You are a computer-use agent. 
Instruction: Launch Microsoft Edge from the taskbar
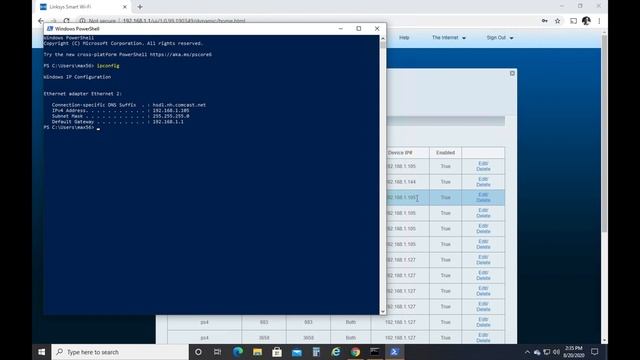(x=238, y=352)
